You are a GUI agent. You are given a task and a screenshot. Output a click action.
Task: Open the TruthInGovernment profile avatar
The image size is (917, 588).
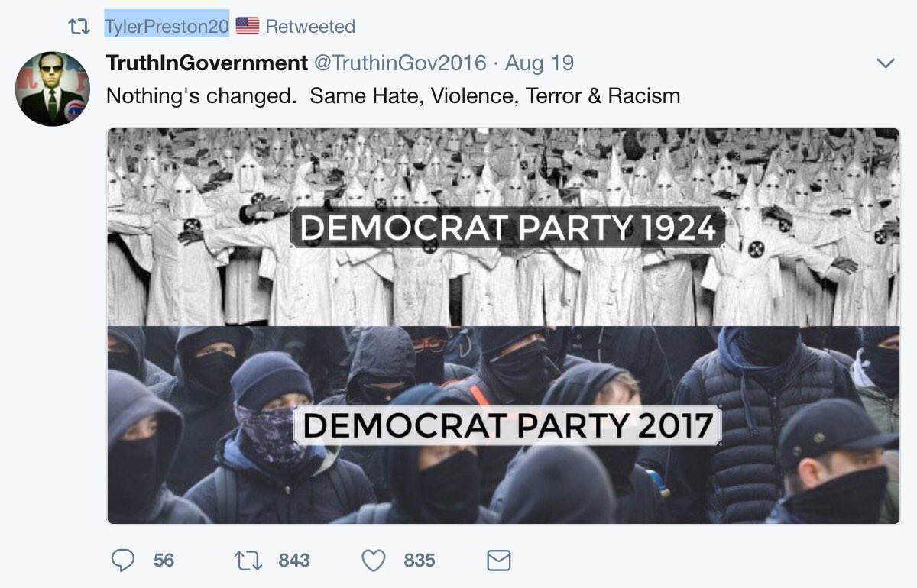point(53,89)
